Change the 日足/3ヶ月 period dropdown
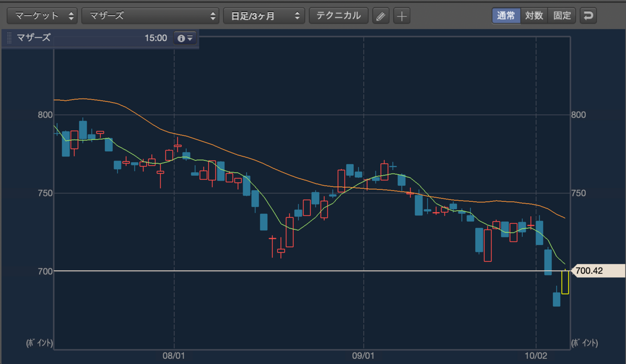 264,16
